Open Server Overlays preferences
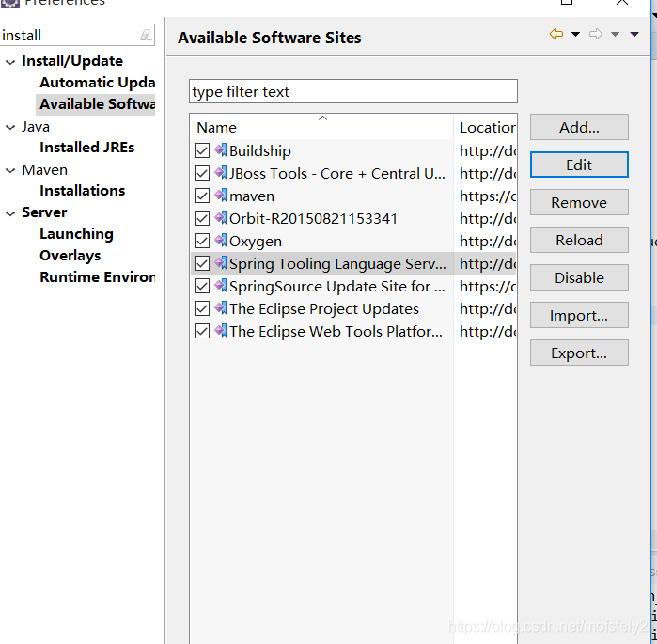The width and height of the screenshot is (657, 644). click(70, 256)
